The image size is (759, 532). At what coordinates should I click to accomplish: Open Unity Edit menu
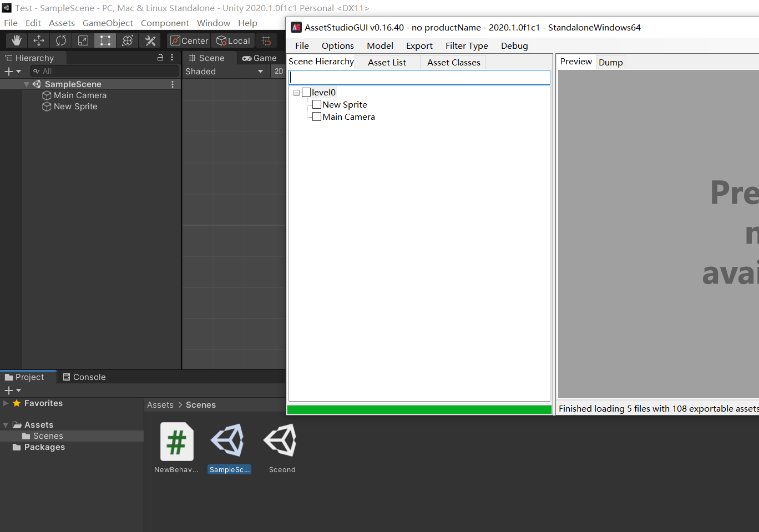(x=33, y=23)
